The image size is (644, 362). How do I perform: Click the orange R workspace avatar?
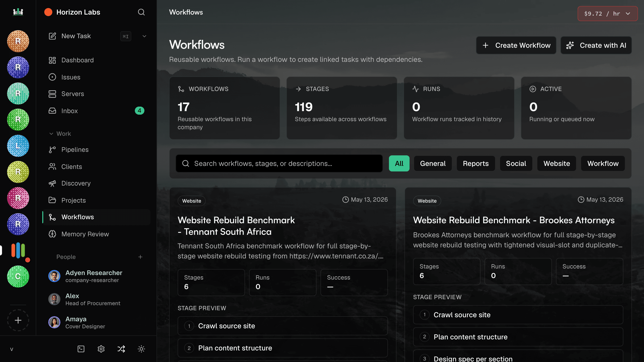(18, 41)
